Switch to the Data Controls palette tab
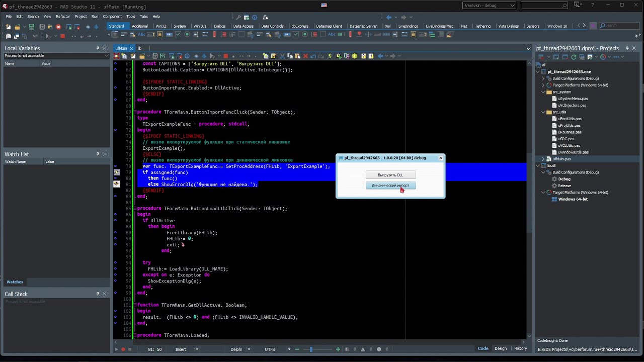Image resolution: width=644 pixels, height=362 pixels. point(272,26)
